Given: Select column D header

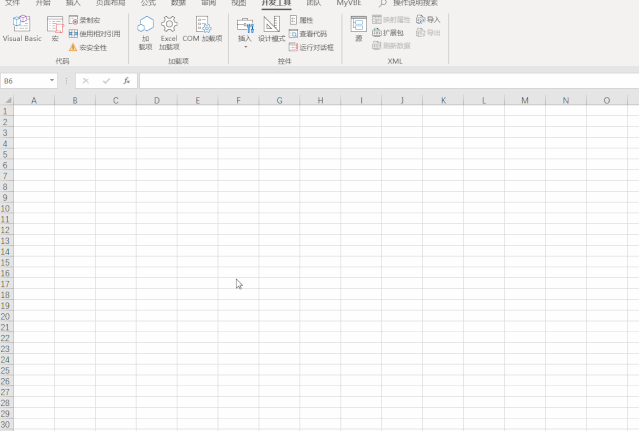Looking at the screenshot, I should click(157, 100).
